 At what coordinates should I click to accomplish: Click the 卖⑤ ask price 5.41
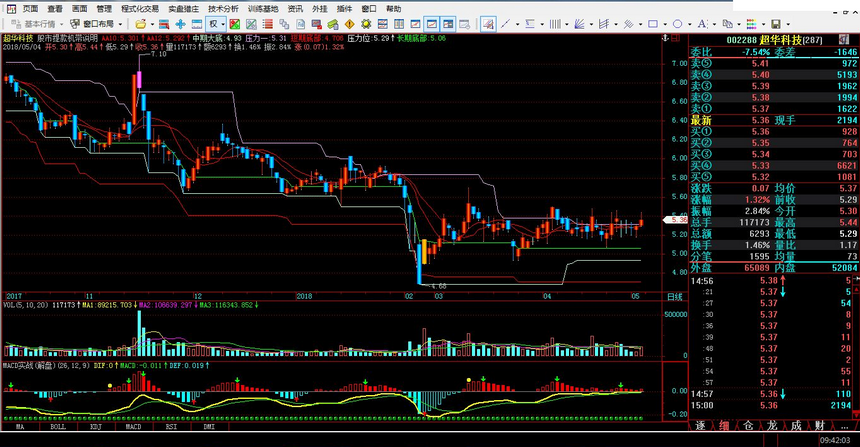(x=760, y=64)
